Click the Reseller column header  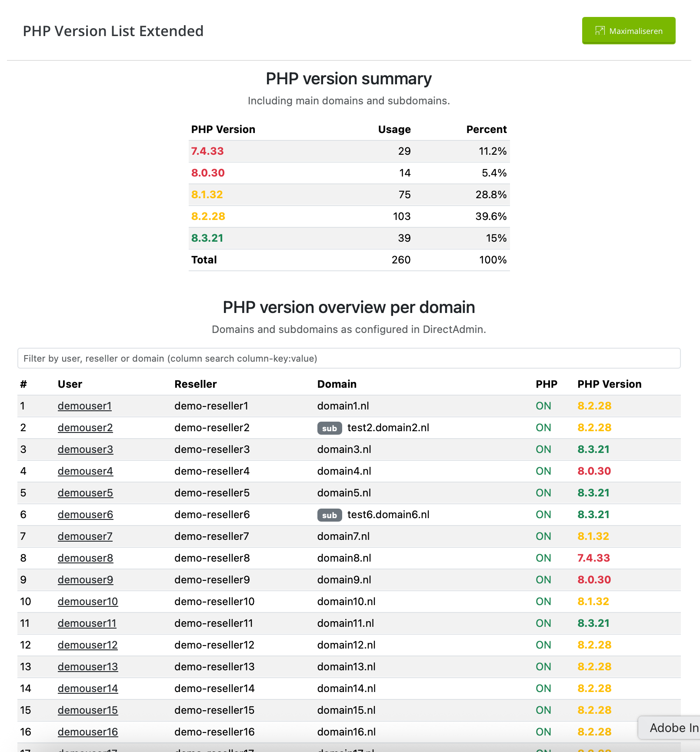point(195,384)
